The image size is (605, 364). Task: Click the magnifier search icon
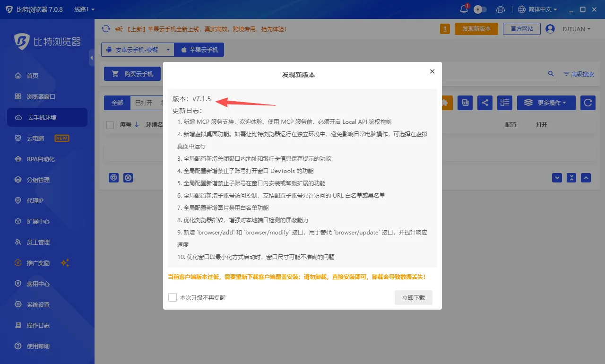click(551, 74)
